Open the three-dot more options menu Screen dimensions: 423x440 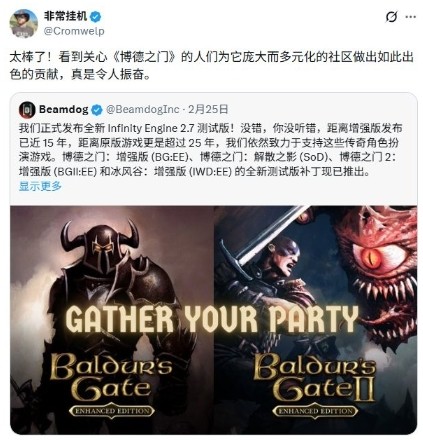click(410, 16)
